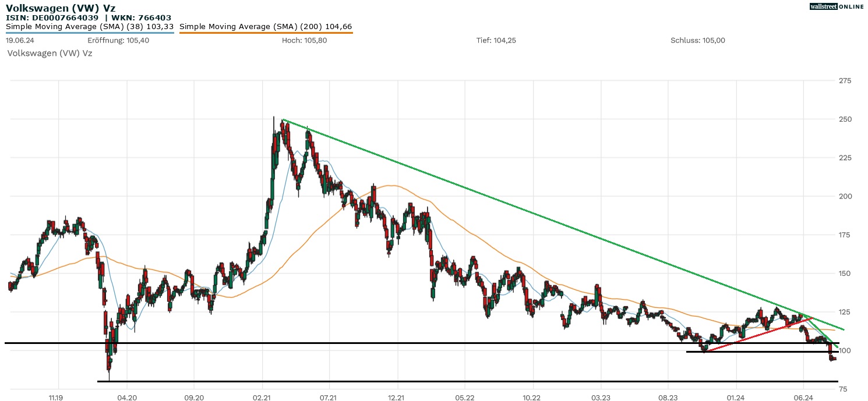Click the blue SMA 38 legend line
868x401 pixels.
click(x=90, y=33)
